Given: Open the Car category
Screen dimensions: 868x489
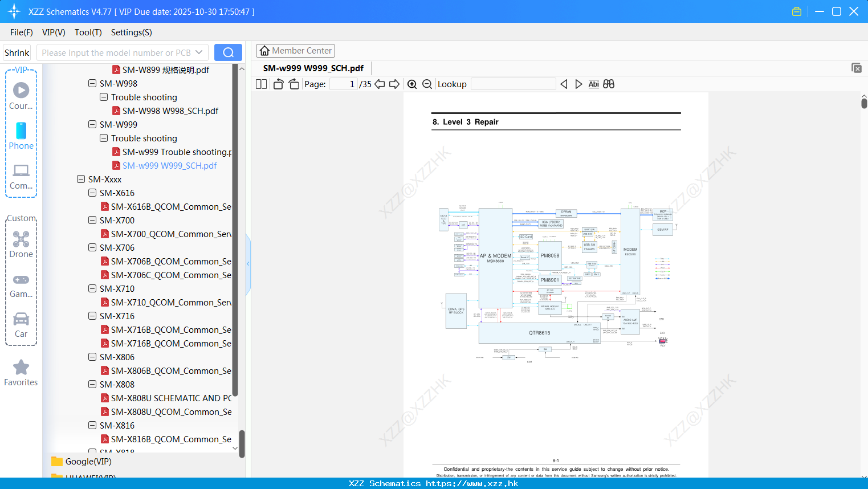Looking at the screenshot, I should coord(21,325).
